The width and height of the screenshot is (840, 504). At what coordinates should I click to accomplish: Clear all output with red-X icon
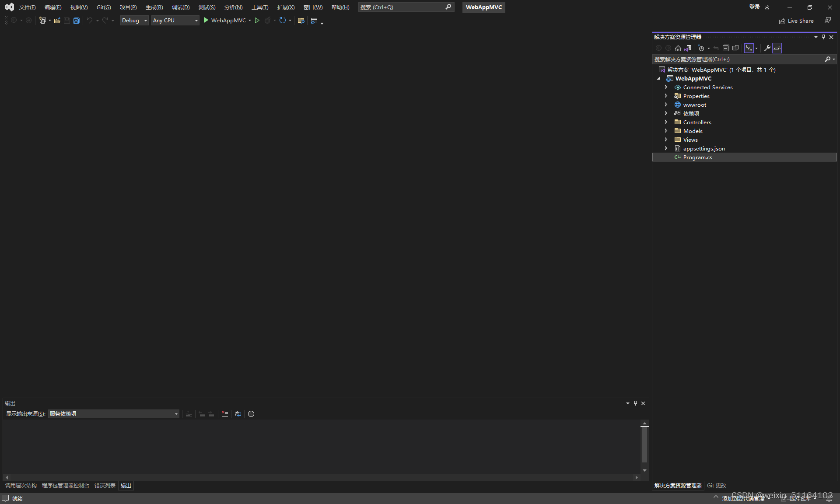(225, 414)
